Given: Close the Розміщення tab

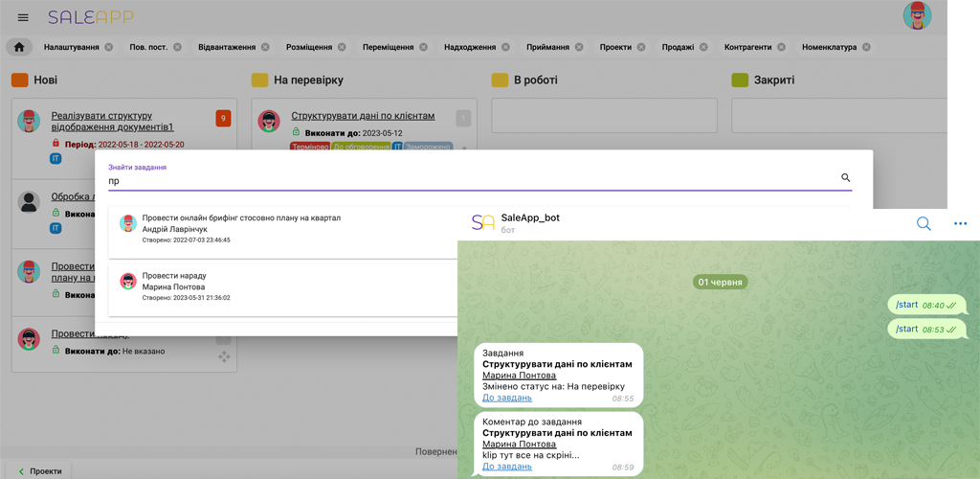Looking at the screenshot, I should pos(342,47).
